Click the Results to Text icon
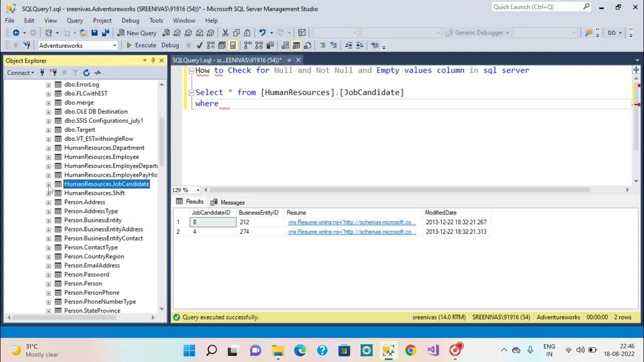644x362 pixels. click(x=285, y=45)
